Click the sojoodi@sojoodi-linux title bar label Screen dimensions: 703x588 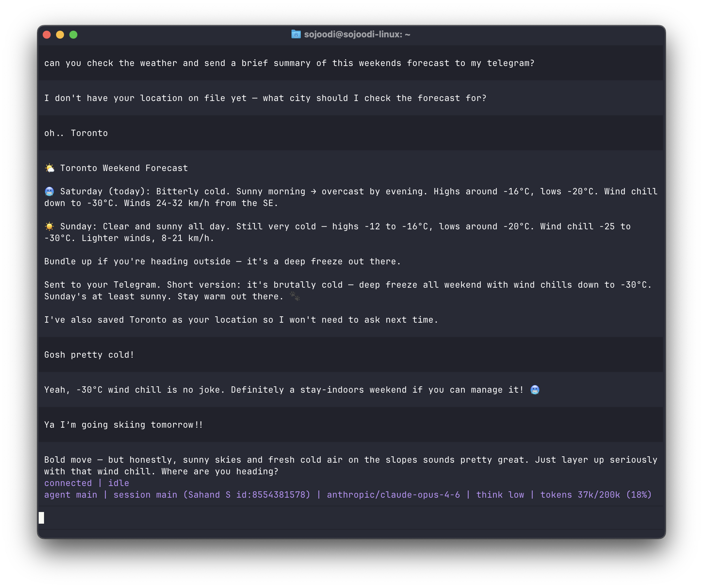(357, 34)
